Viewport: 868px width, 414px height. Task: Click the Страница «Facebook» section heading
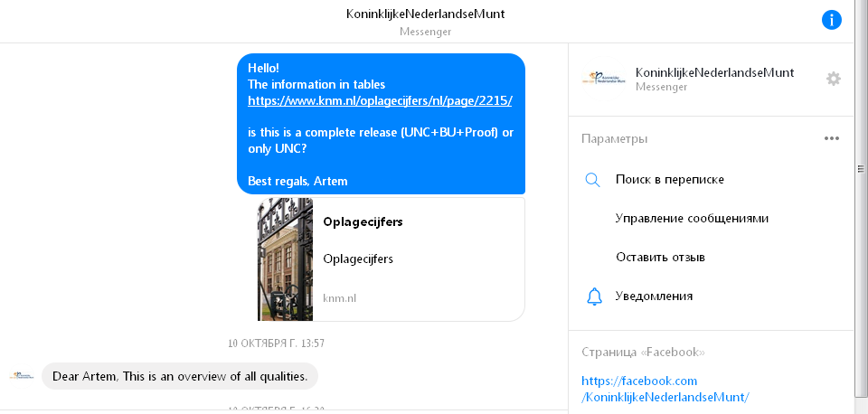[643, 353]
